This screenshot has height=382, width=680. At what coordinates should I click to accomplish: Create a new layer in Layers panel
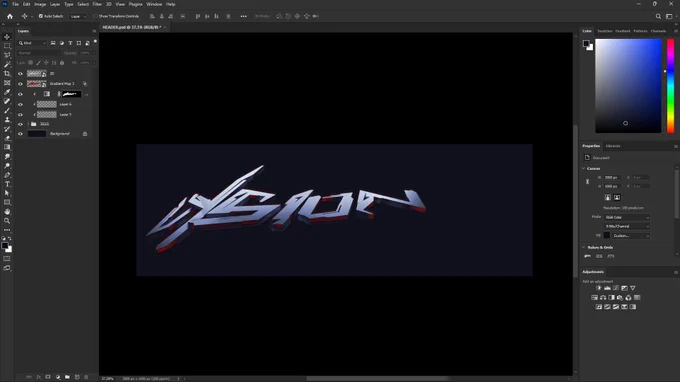point(77,377)
